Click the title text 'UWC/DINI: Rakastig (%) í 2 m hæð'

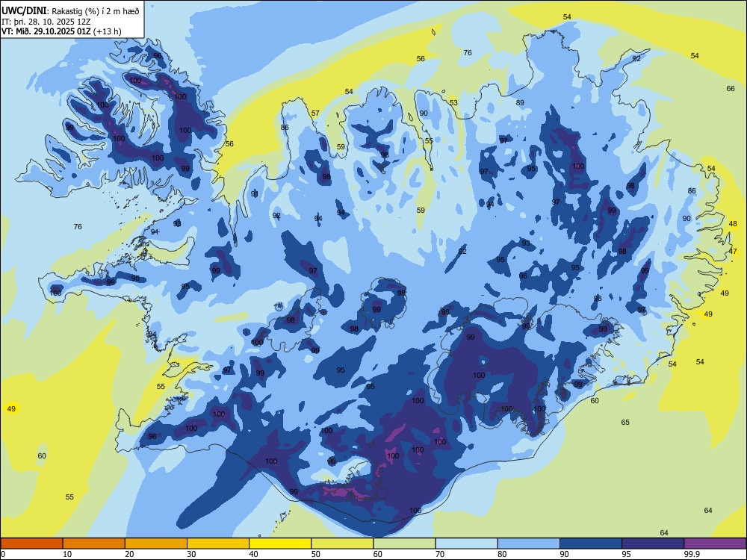point(70,11)
